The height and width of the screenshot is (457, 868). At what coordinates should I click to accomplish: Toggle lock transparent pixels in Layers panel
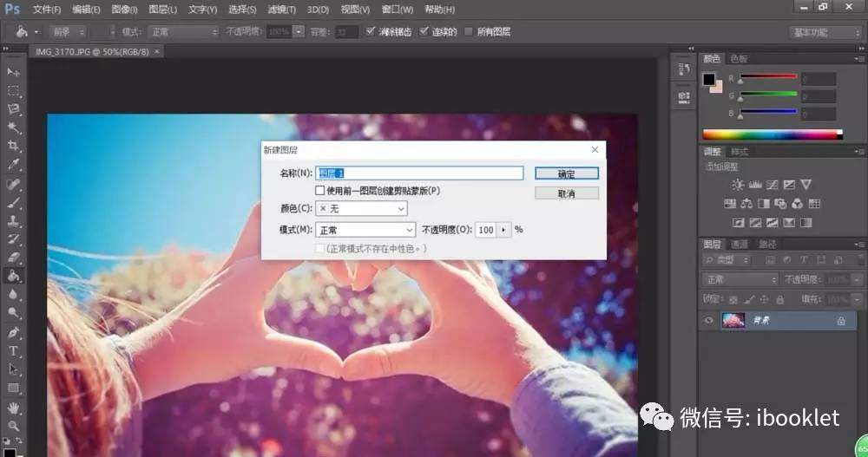click(x=733, y=300)
